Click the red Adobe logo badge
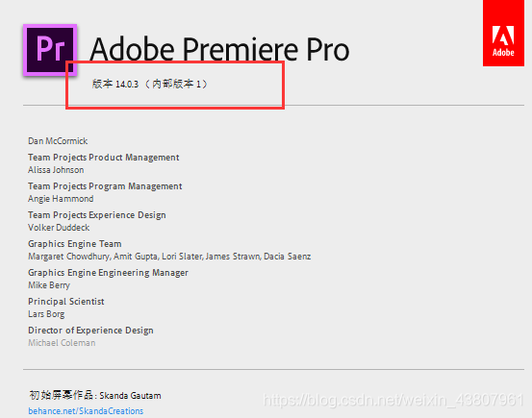 [x=503, y=33]
